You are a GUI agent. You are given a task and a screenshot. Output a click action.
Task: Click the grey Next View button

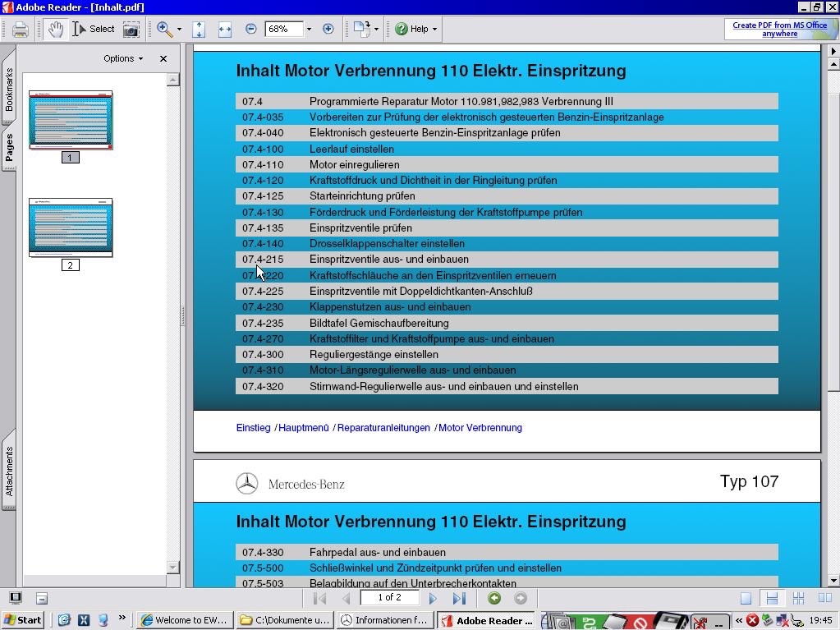pyautogui.click(x=521, y=598)
